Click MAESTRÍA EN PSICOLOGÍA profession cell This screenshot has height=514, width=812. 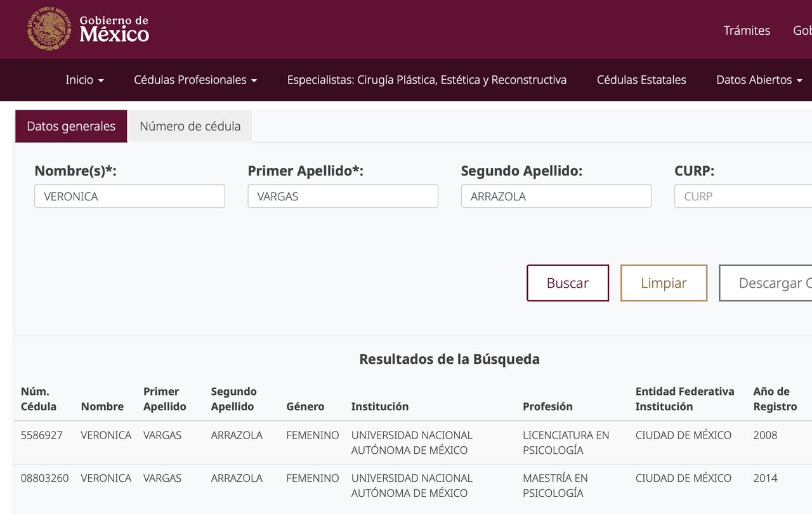[555, 485]
